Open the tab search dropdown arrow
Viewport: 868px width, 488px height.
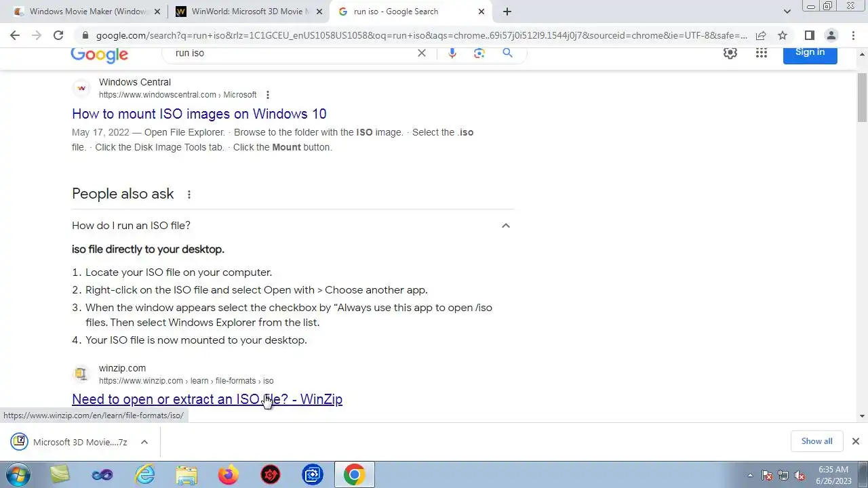787,12
